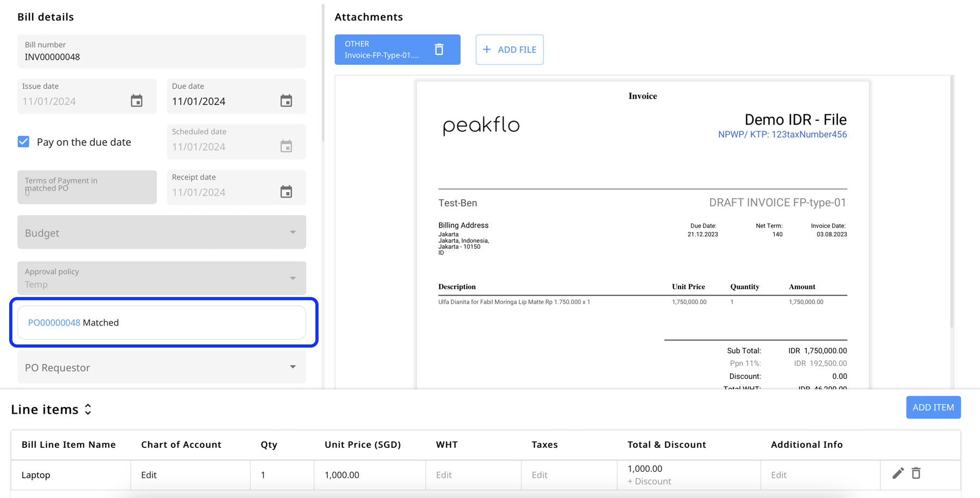Image resolution: width=980 pixels, height=498 pixels.
Task: Delete the attached Invoice-FP-Type-01 file
Action: point(439,49)
